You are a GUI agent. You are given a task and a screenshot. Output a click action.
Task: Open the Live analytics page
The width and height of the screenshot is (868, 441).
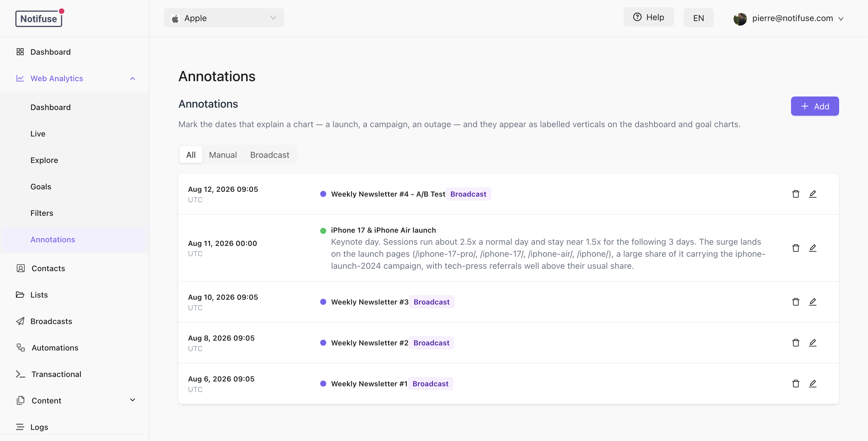click(74, 134)
